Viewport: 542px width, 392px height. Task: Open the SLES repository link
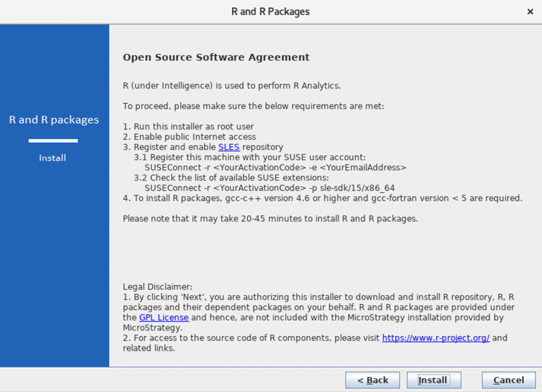(x=229, y=147)
